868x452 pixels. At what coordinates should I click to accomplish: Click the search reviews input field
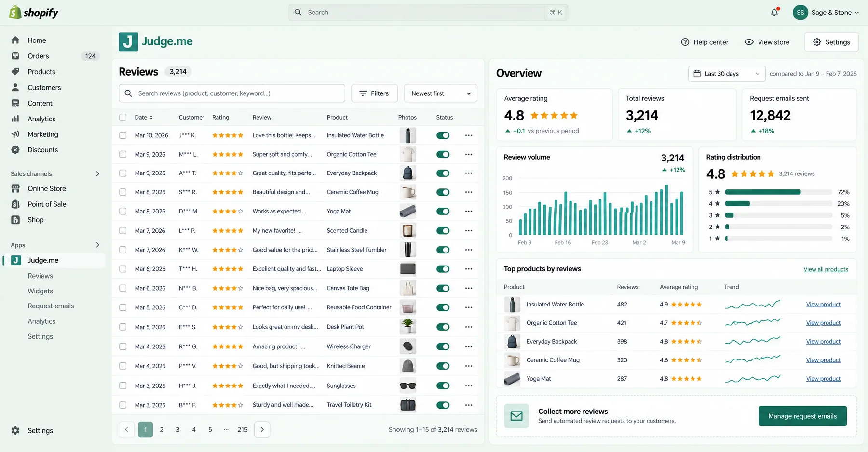pos(232,93)
